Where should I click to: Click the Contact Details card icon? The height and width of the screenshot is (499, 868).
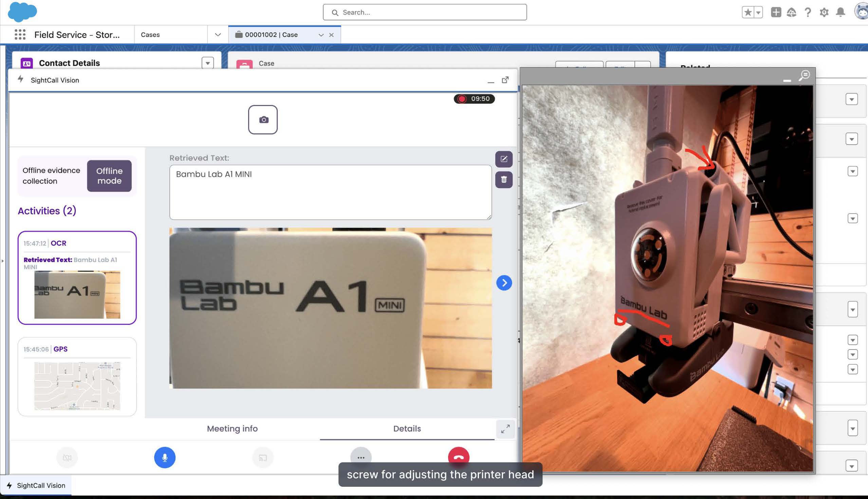coord(27,64)
